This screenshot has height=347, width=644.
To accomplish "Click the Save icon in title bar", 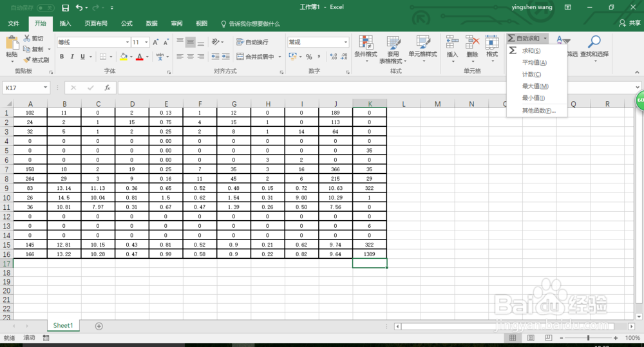I will [65, 7].
